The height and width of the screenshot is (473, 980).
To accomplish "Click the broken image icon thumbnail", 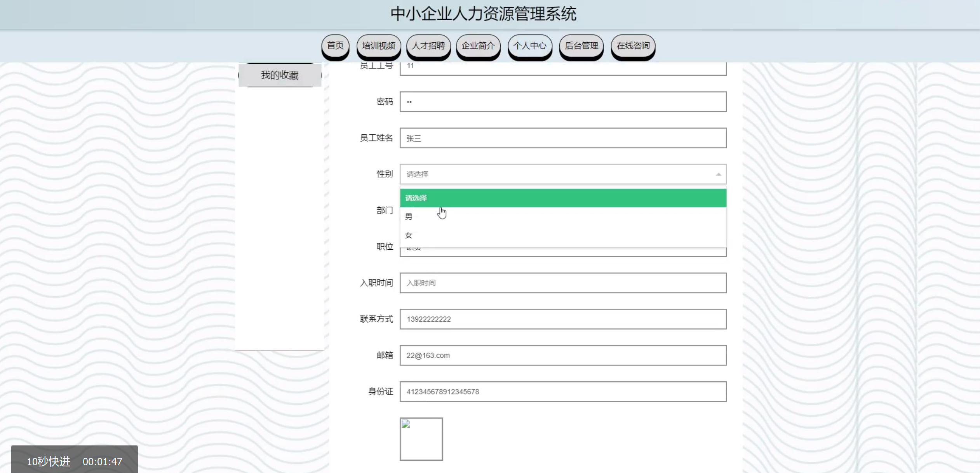I will [x=421, y=439].
